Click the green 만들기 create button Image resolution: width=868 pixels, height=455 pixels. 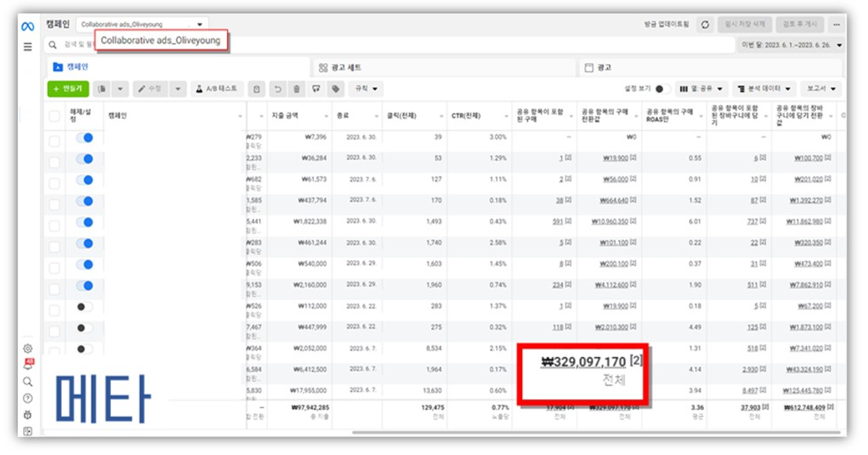point(68,88)
